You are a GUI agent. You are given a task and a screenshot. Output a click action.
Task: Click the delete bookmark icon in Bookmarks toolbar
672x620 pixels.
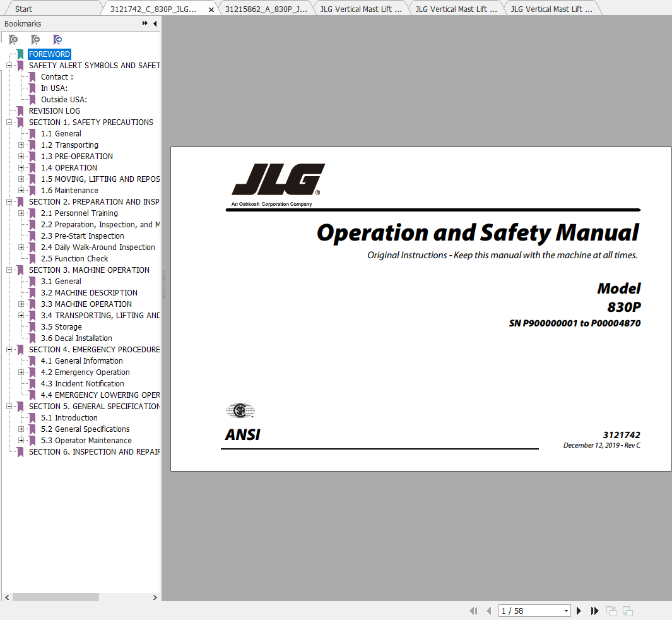pyautogui.click(x=13, y=40)
